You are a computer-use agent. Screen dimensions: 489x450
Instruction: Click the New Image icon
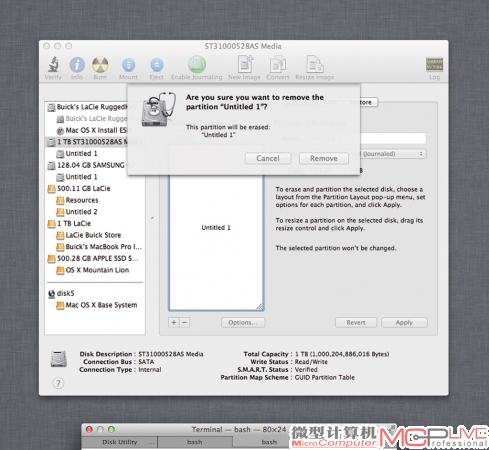(x=245, y=64)
